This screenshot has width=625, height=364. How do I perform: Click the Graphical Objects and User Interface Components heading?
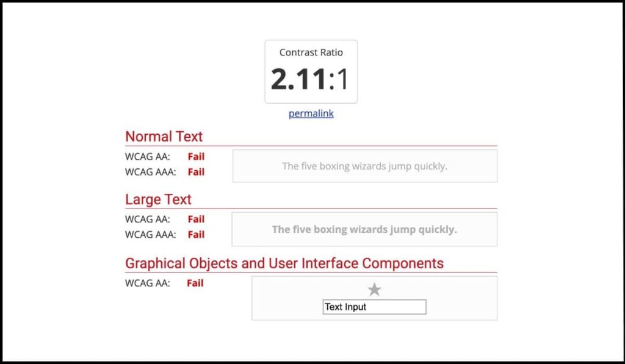point(284,263)
